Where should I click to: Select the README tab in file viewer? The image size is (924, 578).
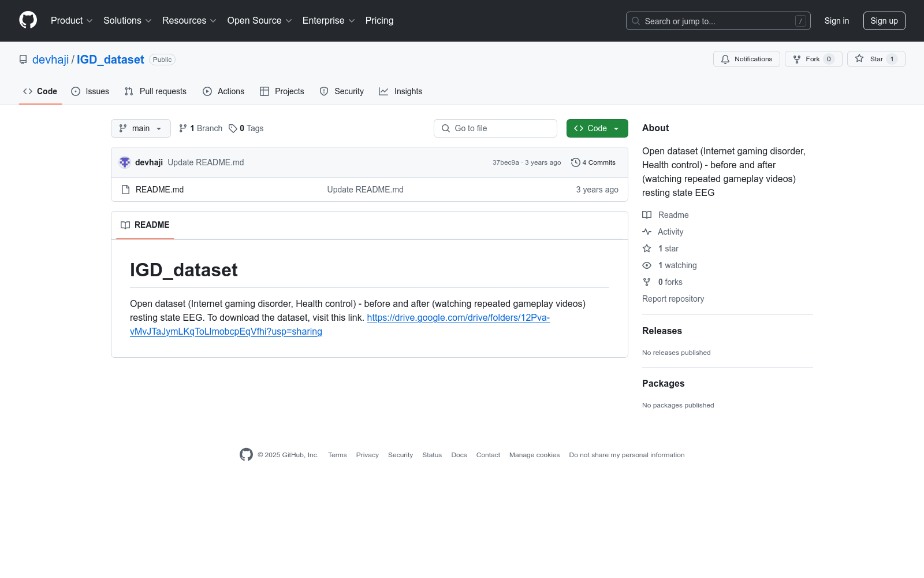145,225
